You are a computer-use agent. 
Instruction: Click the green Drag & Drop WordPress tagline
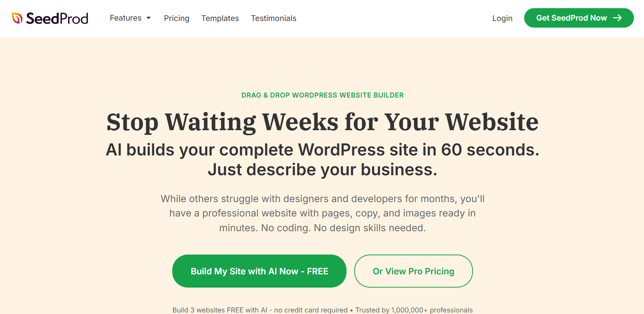click(322, 95)
